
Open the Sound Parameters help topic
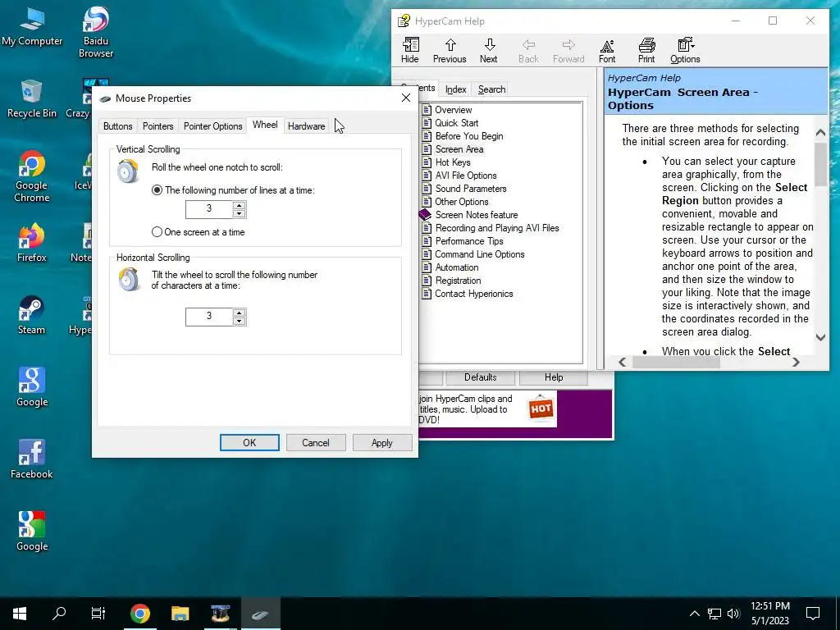[470, 189]
